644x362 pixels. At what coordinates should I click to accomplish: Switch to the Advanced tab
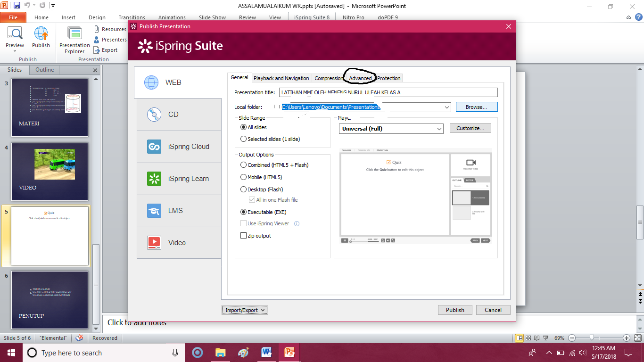tap(360, 78)
